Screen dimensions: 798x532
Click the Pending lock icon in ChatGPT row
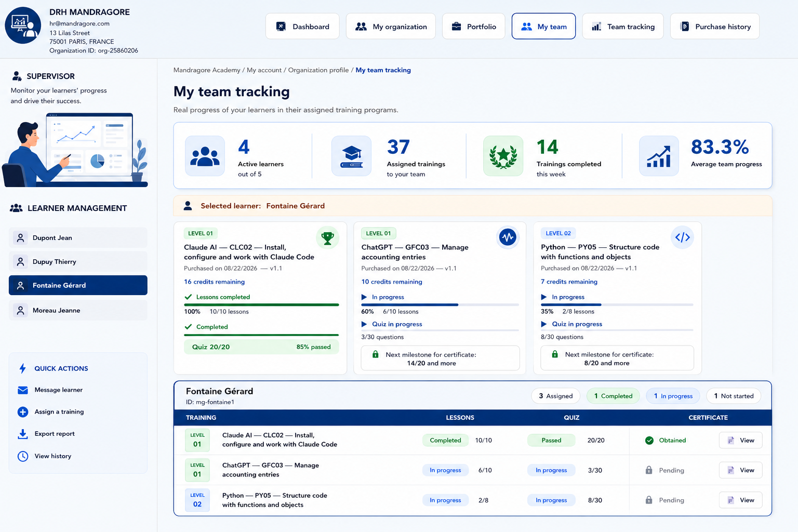[649, 470]
